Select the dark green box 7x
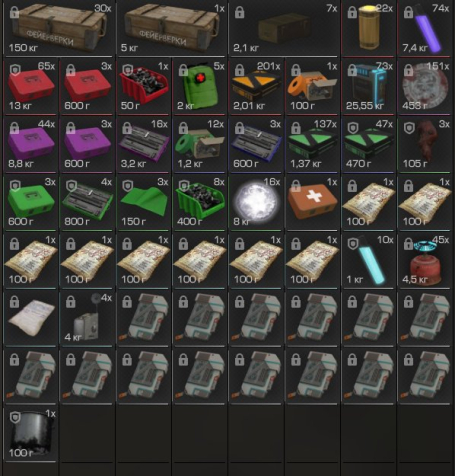The width and height of the screenshot is (455, 476). click(x=284, y=28)
